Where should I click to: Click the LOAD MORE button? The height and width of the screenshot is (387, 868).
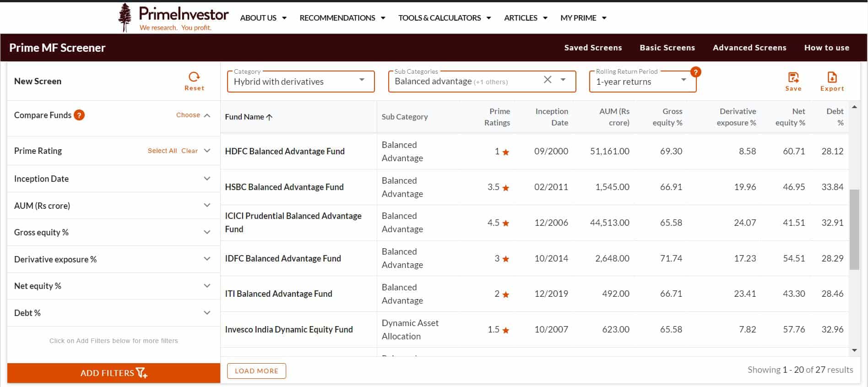click(256, 371)
